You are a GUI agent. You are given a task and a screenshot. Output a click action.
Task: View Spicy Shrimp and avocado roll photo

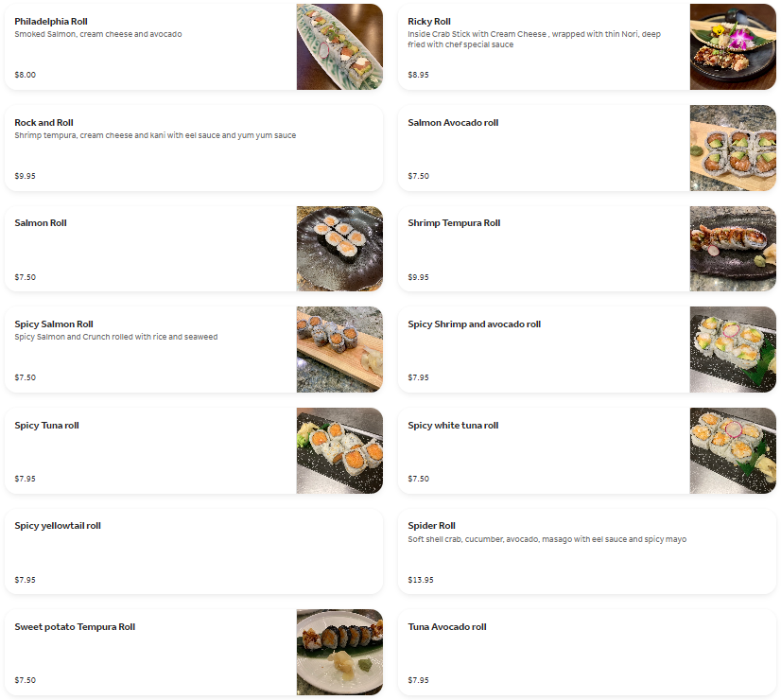[733, 349]
